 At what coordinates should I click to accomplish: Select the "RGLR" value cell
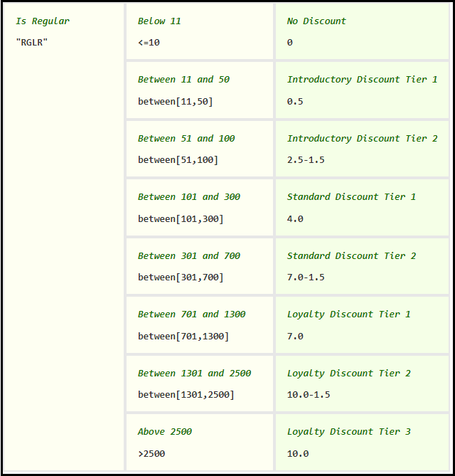coord(32,43)
